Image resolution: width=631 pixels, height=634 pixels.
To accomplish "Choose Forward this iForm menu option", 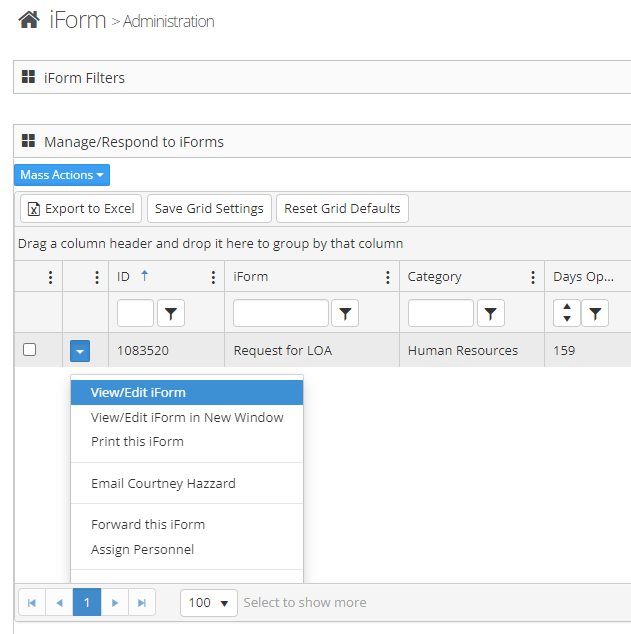I will [x=148, y=524].
